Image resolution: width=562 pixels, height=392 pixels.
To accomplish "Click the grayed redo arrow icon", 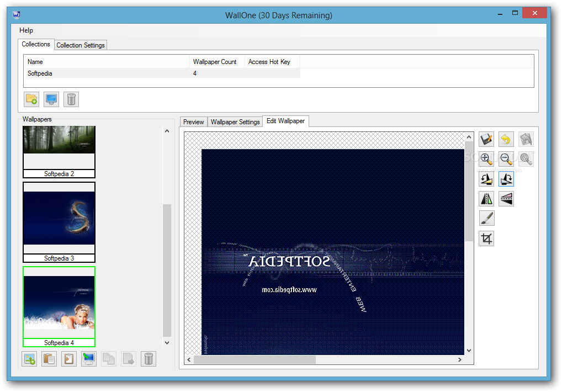I will (526, 139).
